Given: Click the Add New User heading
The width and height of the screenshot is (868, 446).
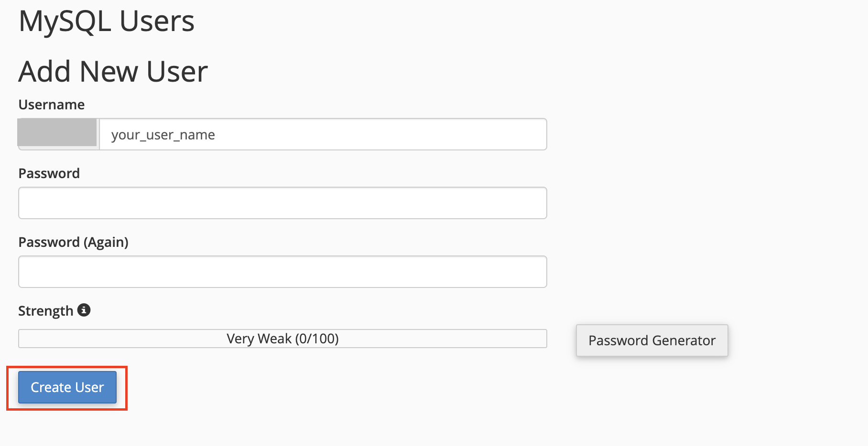Looking at the screenshot, I should (113, 72).
